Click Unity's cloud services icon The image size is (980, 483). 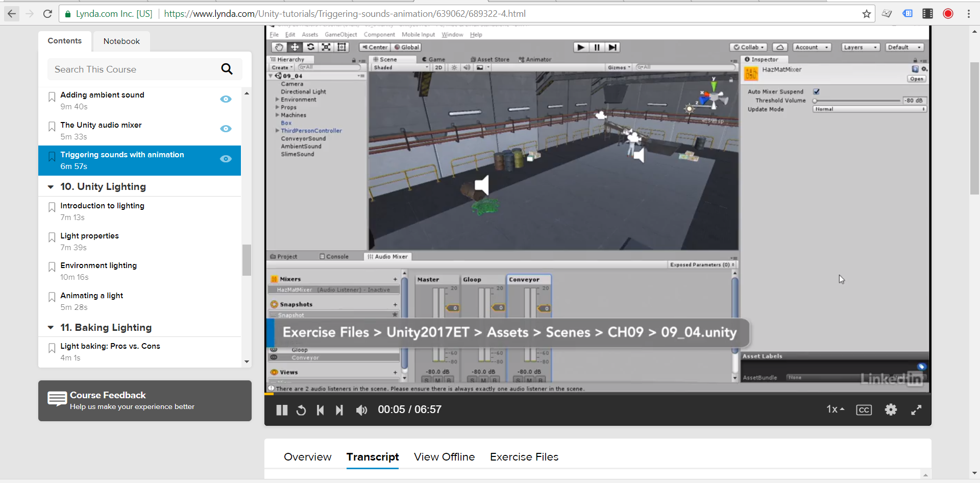tap(779, 47)
